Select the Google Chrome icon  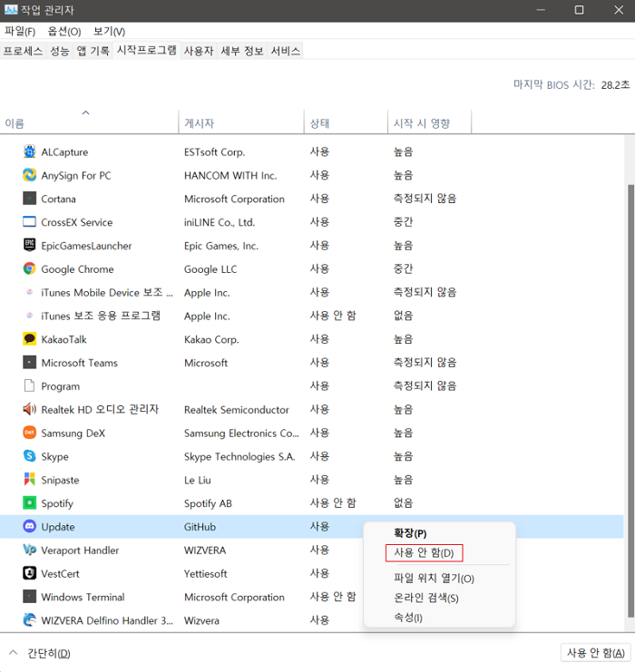point(29,268)
